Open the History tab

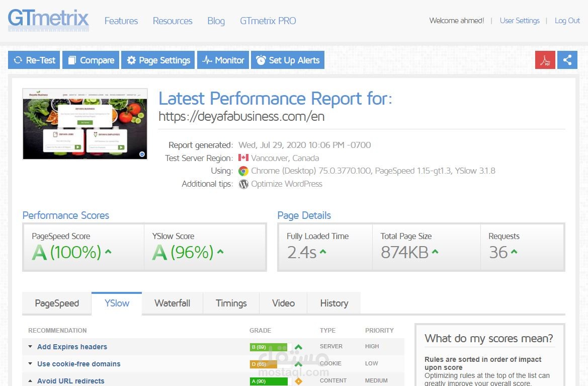pos(334,303)
